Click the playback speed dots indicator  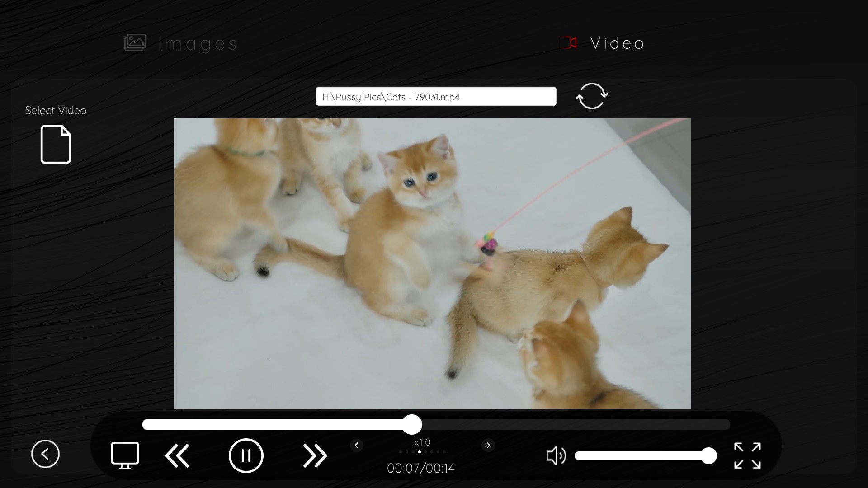click(422, 452)
